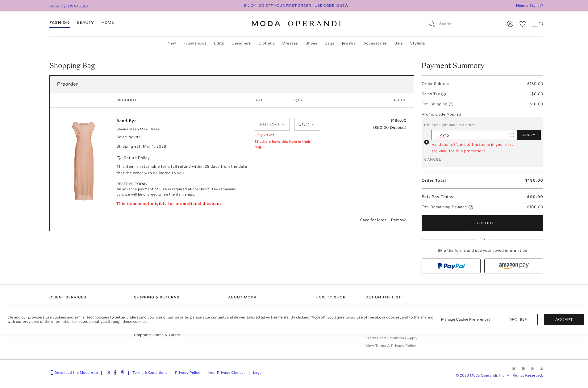Screen dimensions: 588x388
Task: Open the wishlist heart icon
Action: [x=522, y=24]
